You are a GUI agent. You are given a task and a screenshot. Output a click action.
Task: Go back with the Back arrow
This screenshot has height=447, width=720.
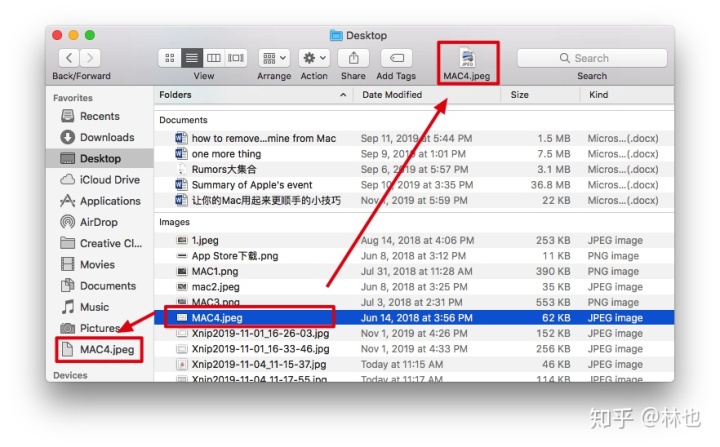(69, 58)
